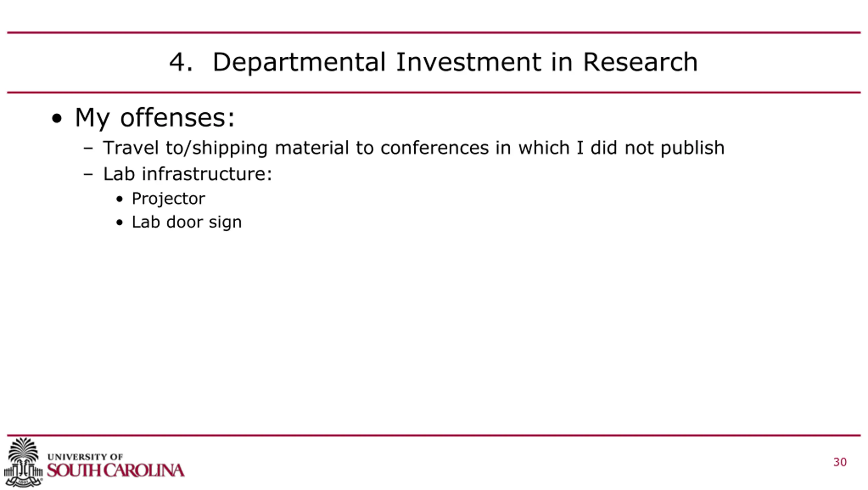The height and width of the screenshot is (490, 868).
Task: Click the 'Projector' bullet item
Action: 168,199
